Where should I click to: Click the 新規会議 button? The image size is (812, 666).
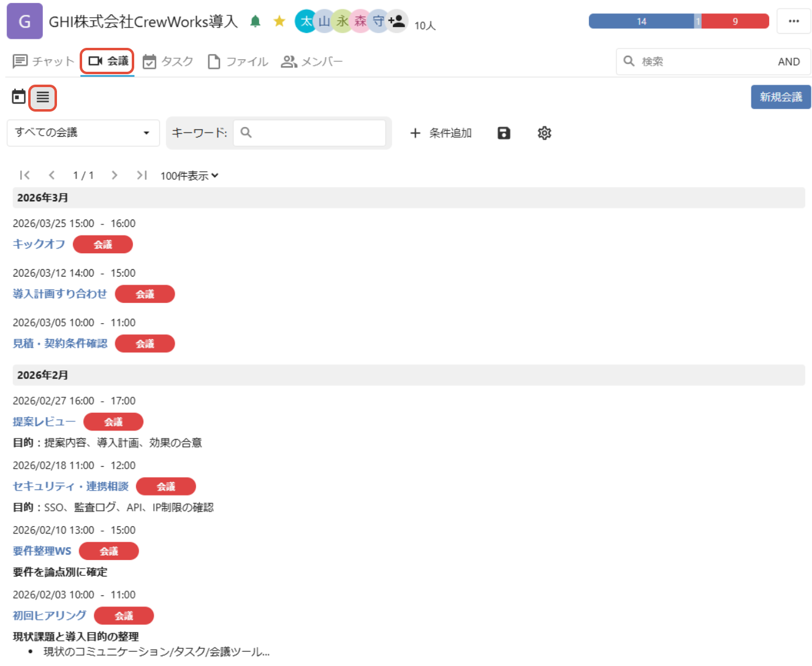781,97
